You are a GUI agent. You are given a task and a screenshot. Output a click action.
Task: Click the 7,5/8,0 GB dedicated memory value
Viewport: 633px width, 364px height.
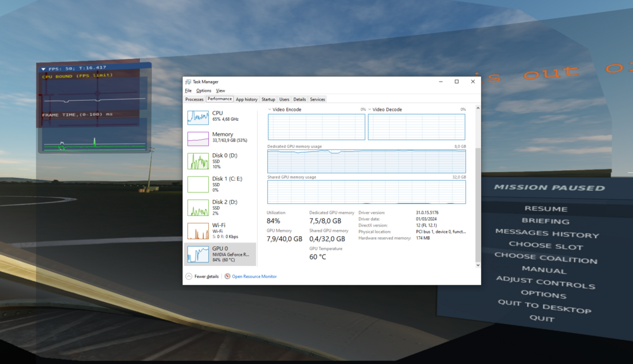(x=325, y=221)
